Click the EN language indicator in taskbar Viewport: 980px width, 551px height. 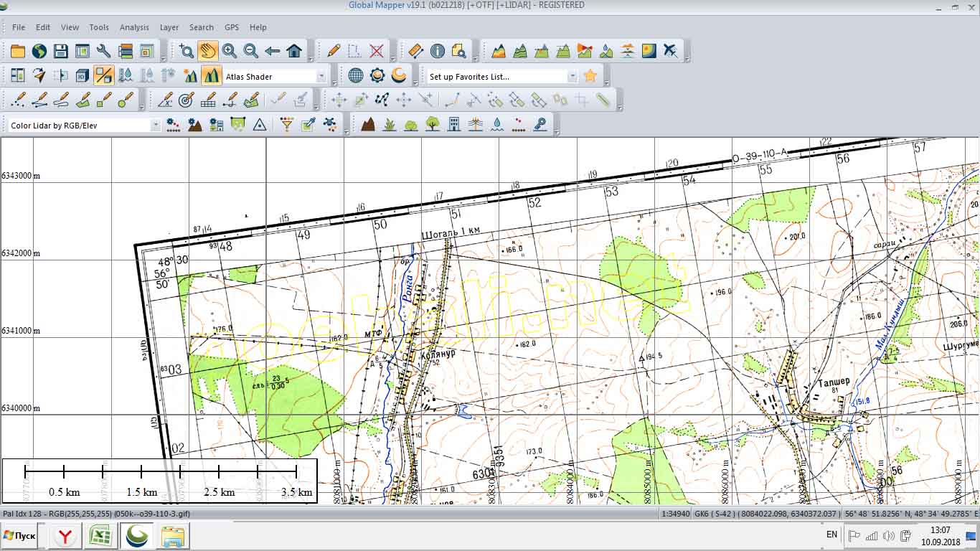pyautogui.click(x=831, y=534)
